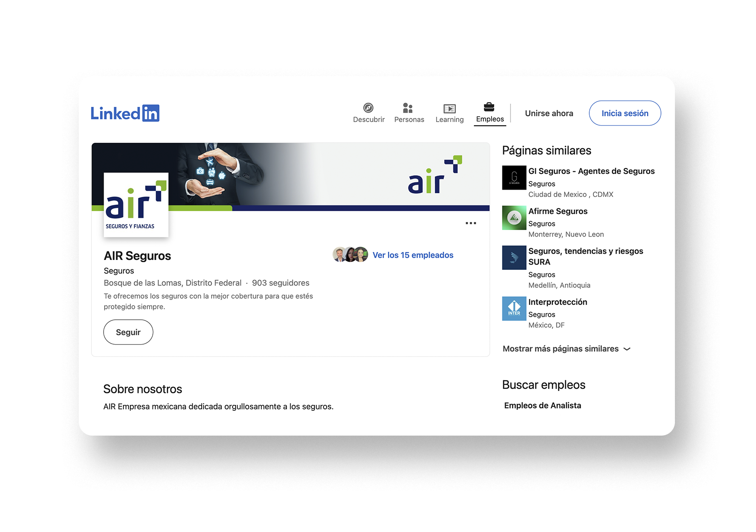Select the Learning nav label

click(450, 119)
